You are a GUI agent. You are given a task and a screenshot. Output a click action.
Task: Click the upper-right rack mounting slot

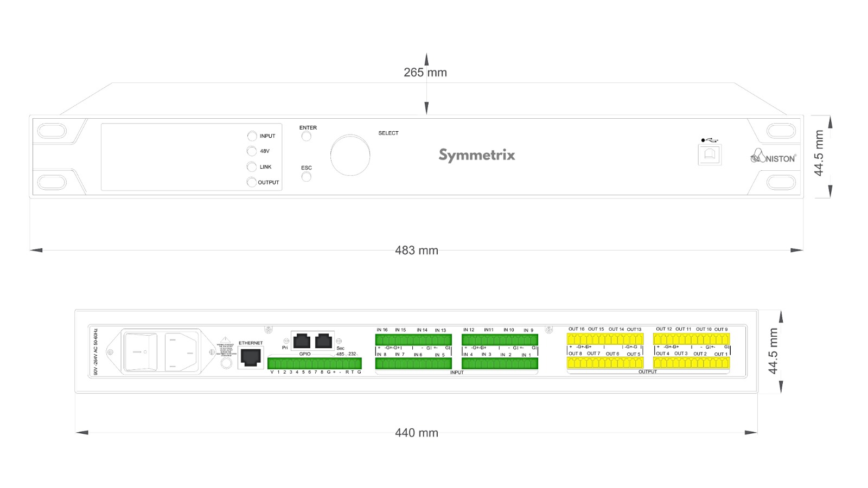[x=781, y=131]
